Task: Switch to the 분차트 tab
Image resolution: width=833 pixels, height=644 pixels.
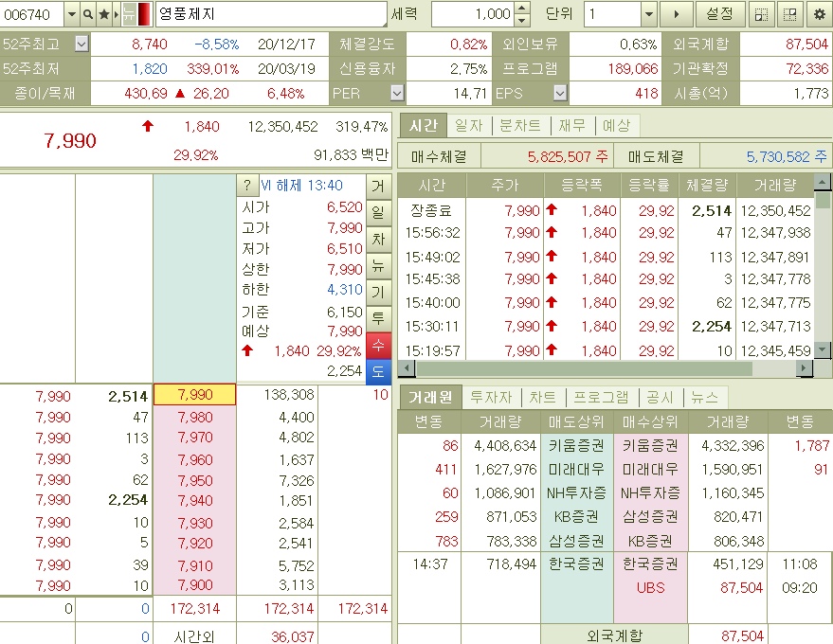Action: click(x=520, y=125)
